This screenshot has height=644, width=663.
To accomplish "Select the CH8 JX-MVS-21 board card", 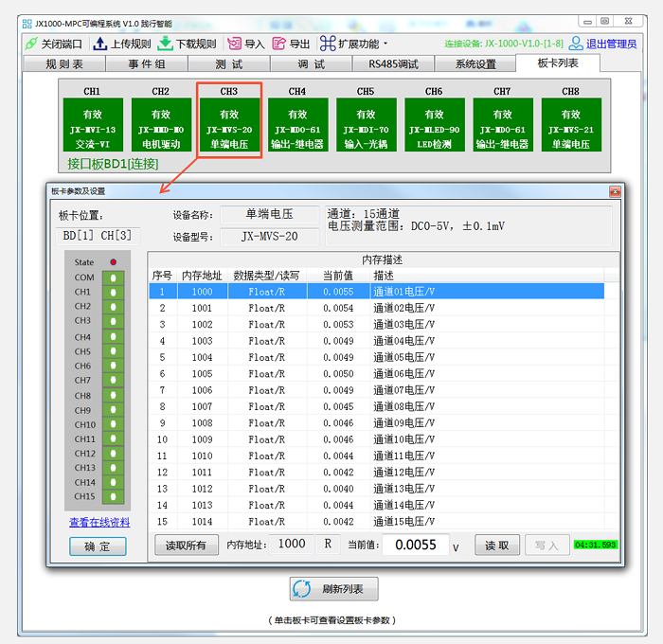I will point(571,124).
